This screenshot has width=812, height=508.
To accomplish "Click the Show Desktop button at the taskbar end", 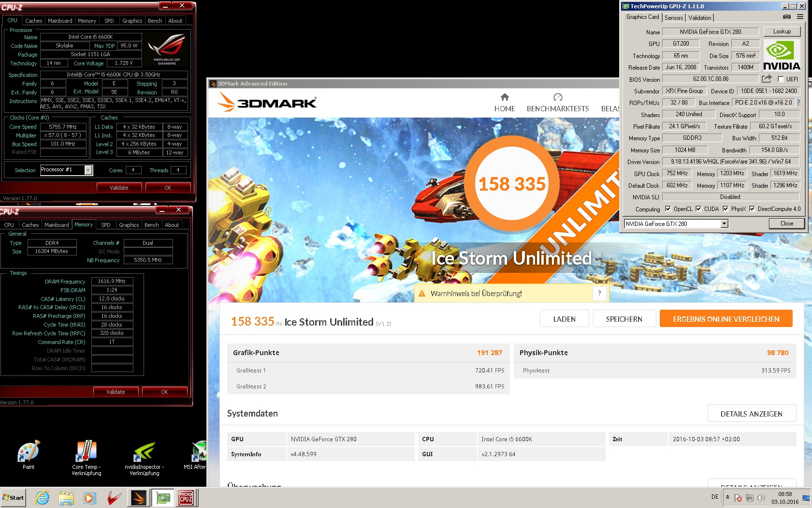I will pos(806,498).
